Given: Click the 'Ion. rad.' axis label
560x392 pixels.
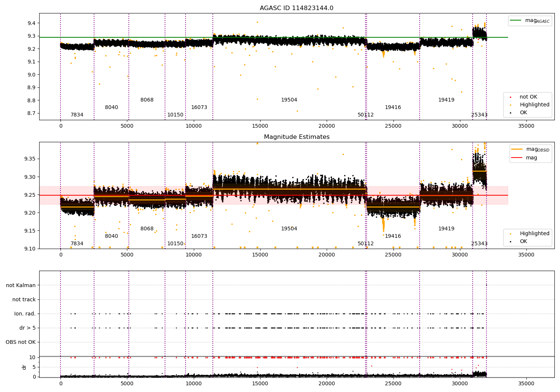Looking at the screenshot, I should point(25,314).
